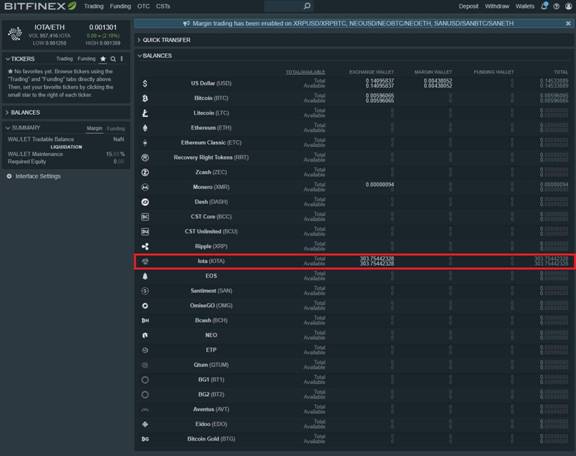Open the CSTs menu
The width and height of the screenshot is (576, 456).
coord(163,6)
